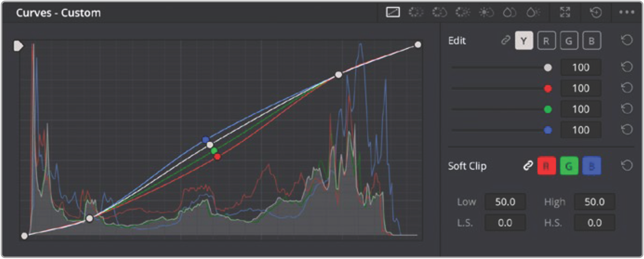Viewport: 644px width, 259px height.
Task: Reset the Soft Clip settings
Action: pos(626,166)
